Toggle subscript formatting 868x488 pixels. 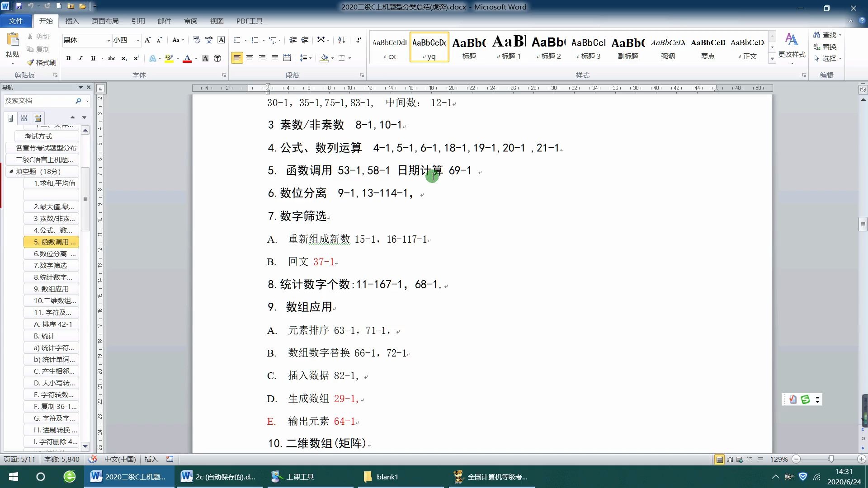click(x=123, y=58)
